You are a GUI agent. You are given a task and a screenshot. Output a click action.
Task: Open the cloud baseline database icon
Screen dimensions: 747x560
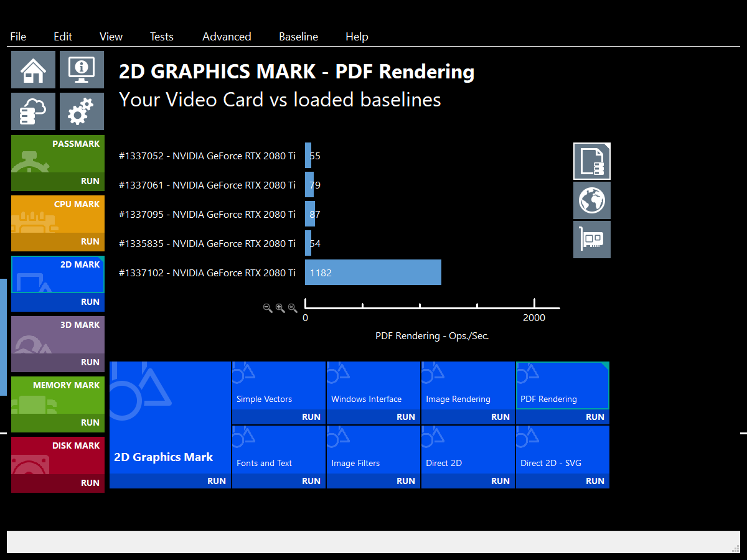[x=33, y=111]
